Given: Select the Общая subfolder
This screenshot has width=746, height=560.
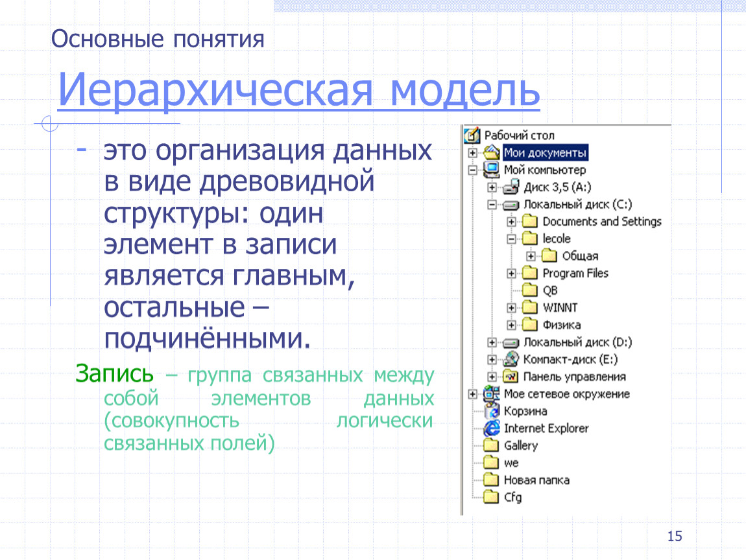Looking at the screenshot, I should 579,256.
